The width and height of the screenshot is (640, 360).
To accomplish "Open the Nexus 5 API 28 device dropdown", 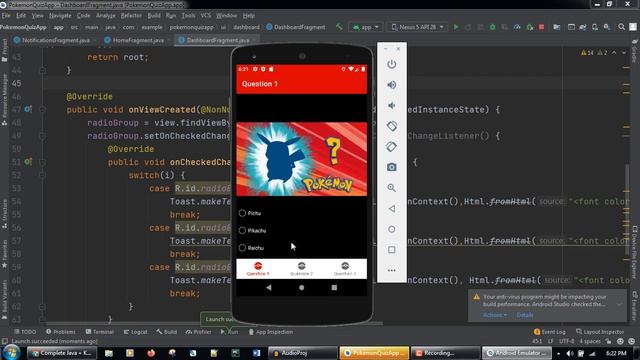I will pos(417,27).
